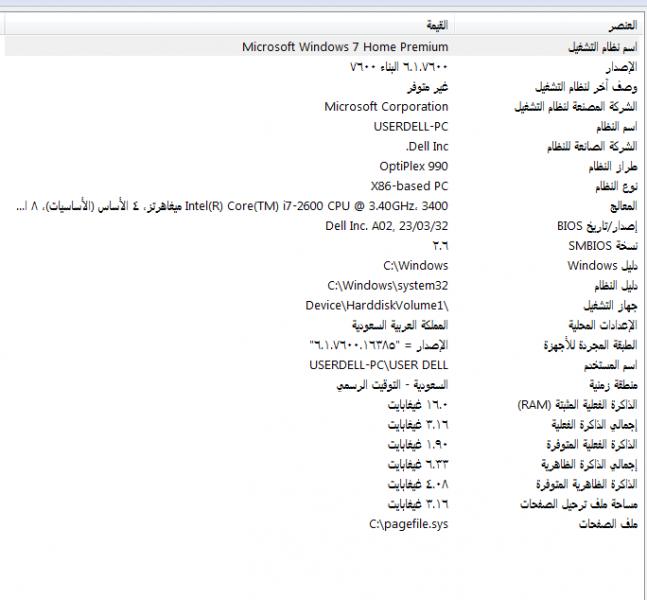The width and height of the screenshot is (647, 600).
Task: Click the القيمة column header
Action: coord(437,26)
